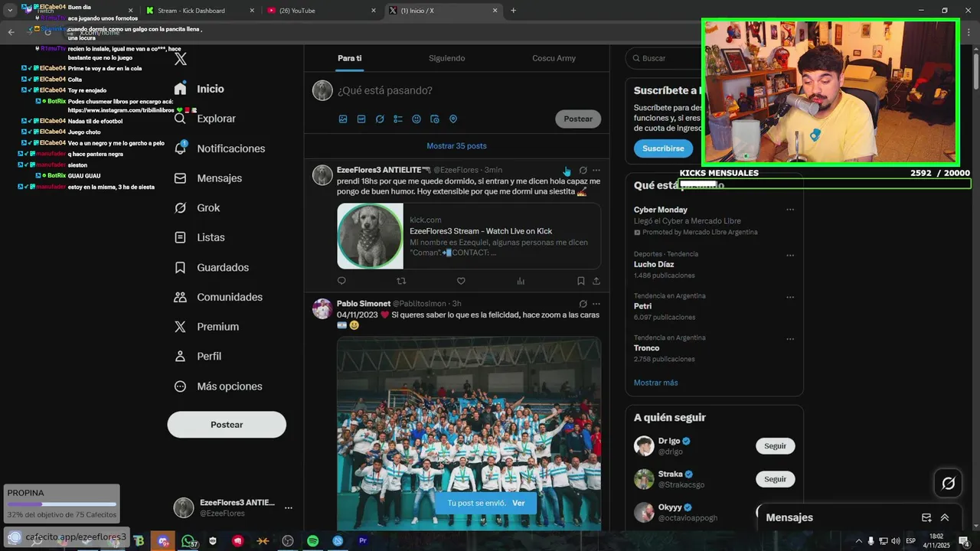The width and height of the screenshot is (980, 551).
Task: Tag a location in the composer
Action: [x=453, y=119]
